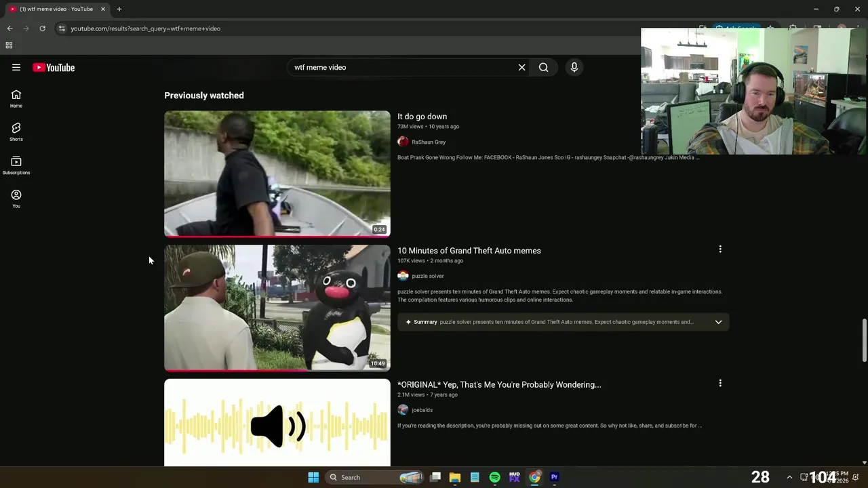Open the Windows Start menu
868x488 pixels.
[x=313, y=477]
